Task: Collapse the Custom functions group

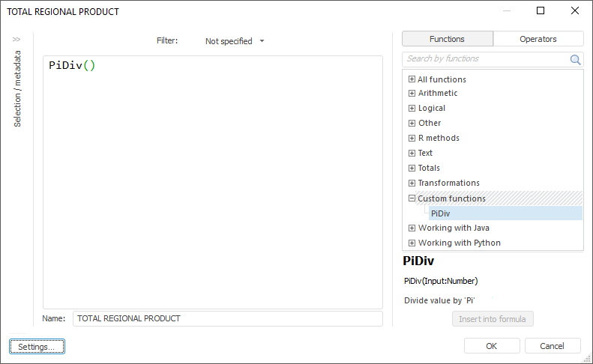Action: (412, 198)
